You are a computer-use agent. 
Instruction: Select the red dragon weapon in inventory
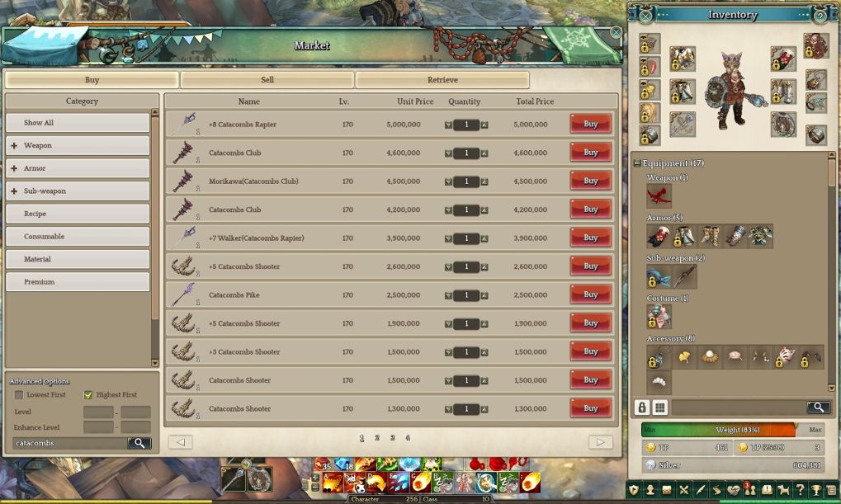tap(659, 196)
